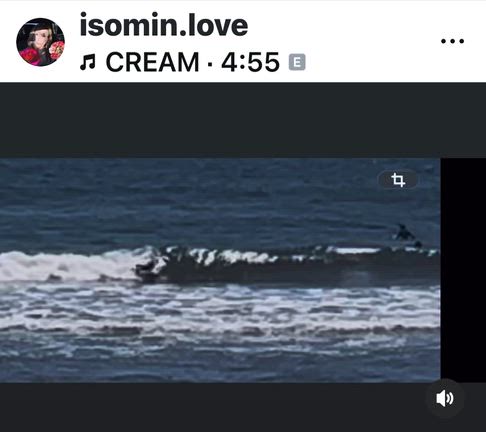Image resolution: width=486 pixels, height=432 pixels.
Task: Tap the dark letterbox area below the video
Action: point(213,407)
